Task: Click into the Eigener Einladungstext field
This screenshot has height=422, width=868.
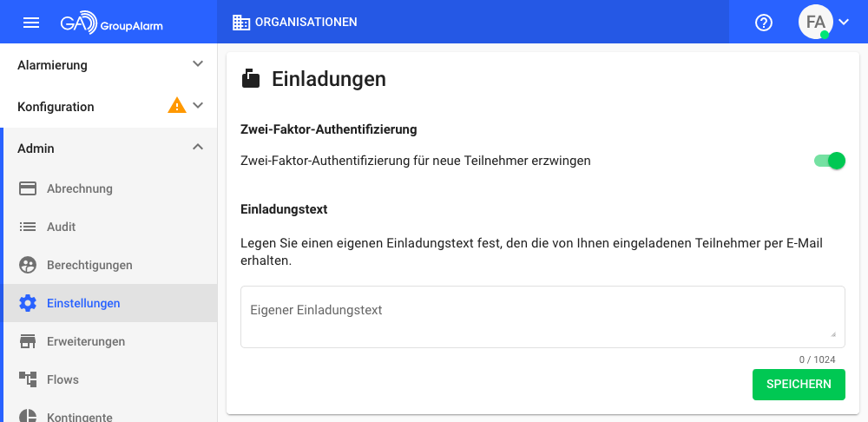Action: coord(542,317)
